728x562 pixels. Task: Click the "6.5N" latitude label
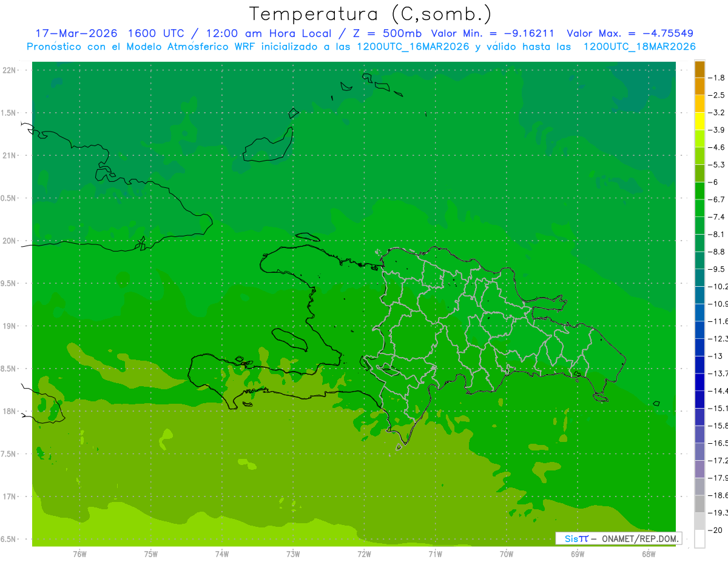click(x=8, y=539)
